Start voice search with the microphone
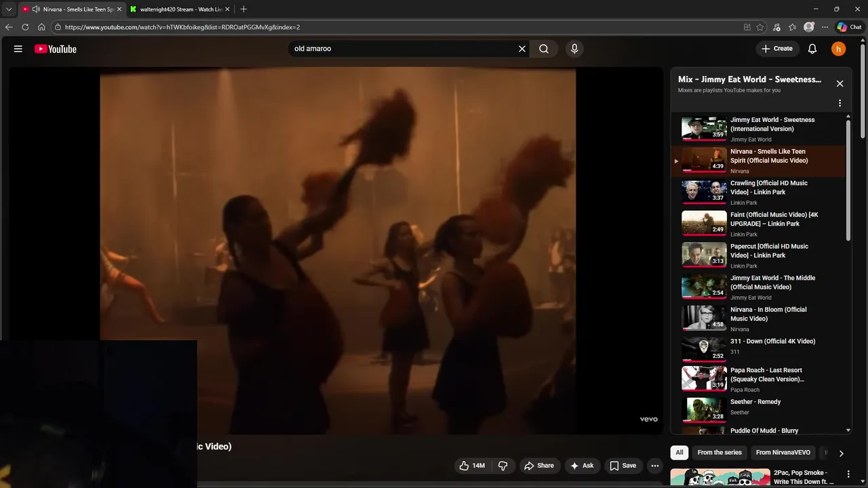This screenshot has width=868, height=488. tap(574, 49)
